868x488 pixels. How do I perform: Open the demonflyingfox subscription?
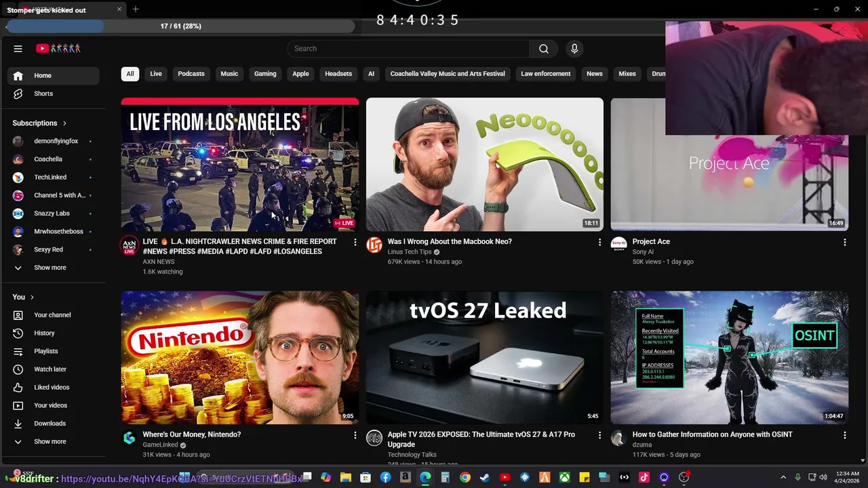53,142
